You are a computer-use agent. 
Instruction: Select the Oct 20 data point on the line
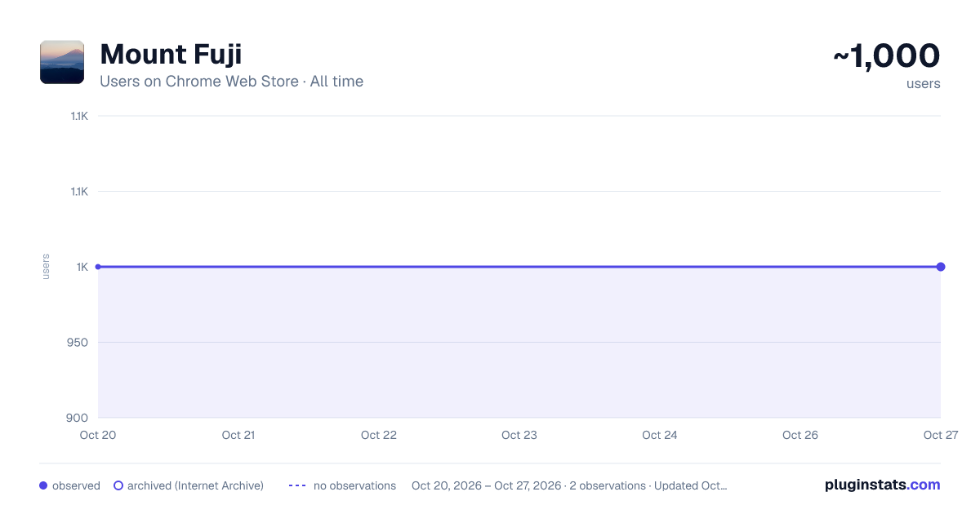point(98,267)
